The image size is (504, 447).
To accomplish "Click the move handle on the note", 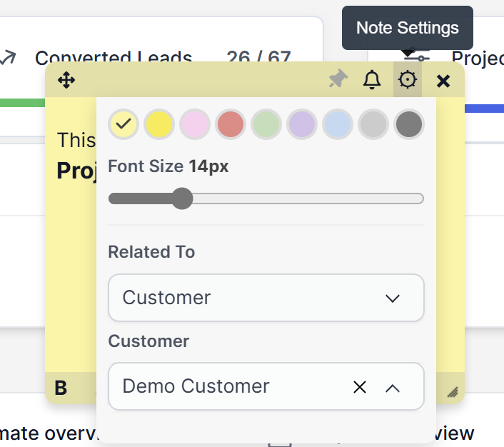I will [x=66, y=80].
